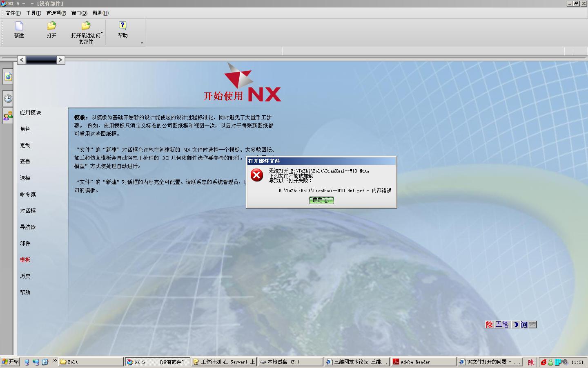Open the 窗口(O) menu
The height and width of the screenshot is (368, 588).
(x=79, y=13)
